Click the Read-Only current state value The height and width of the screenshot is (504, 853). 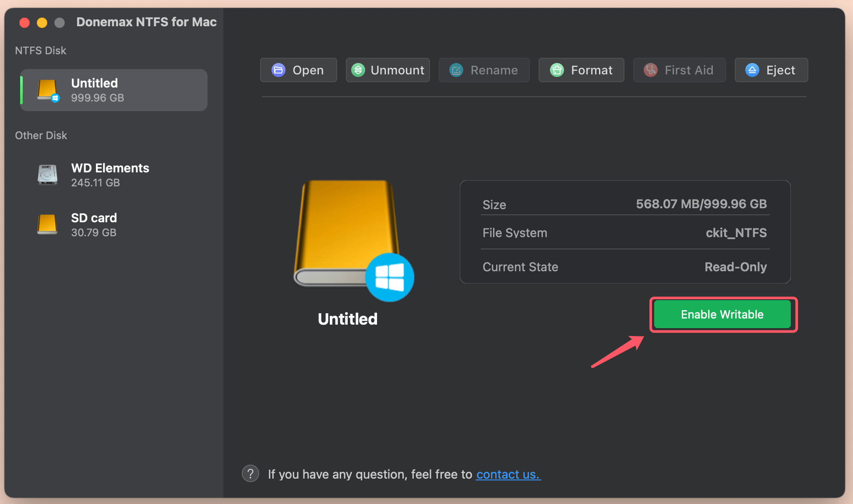[736, 267]
